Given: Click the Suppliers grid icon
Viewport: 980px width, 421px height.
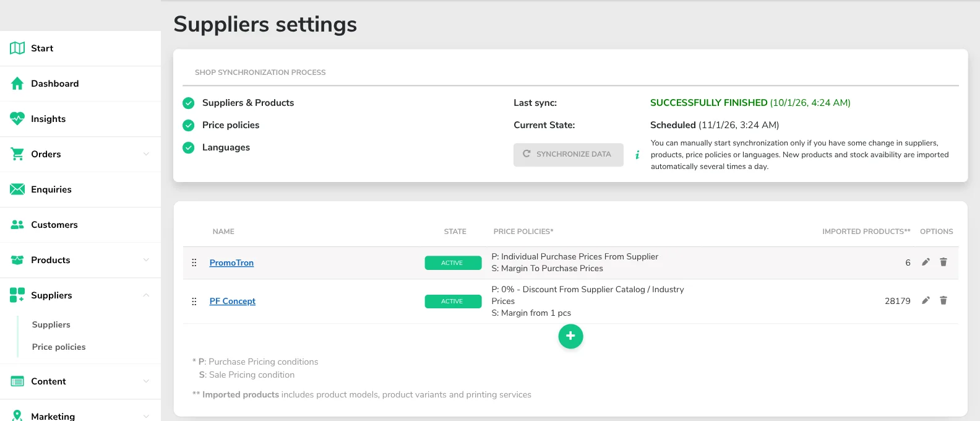Looking at the screenshot, I should (17, 295).
